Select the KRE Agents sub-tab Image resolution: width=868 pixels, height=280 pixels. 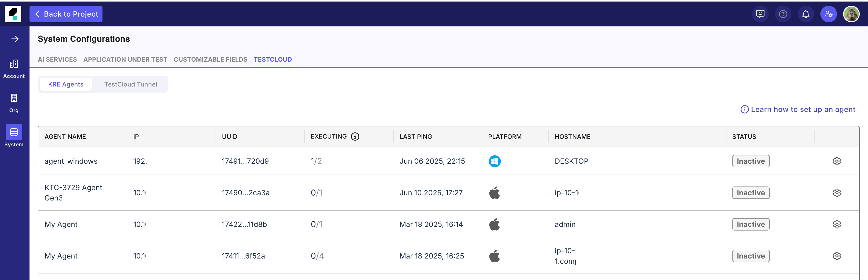[x=66, y=84]
